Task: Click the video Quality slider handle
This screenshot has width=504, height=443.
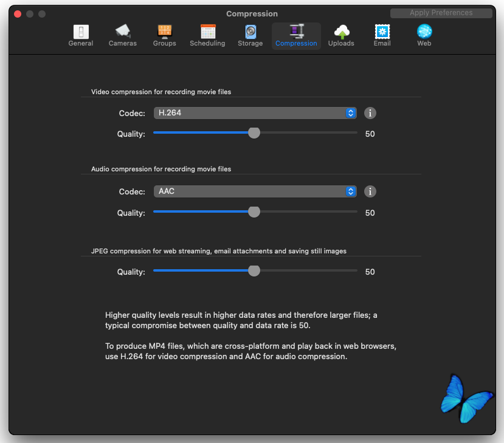Action: click(x=254, y=132)
